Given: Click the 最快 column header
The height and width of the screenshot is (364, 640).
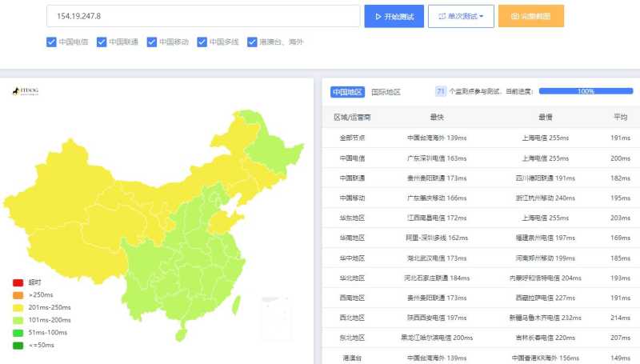Looking at the screenshot, I should click(x=437, y=118).
